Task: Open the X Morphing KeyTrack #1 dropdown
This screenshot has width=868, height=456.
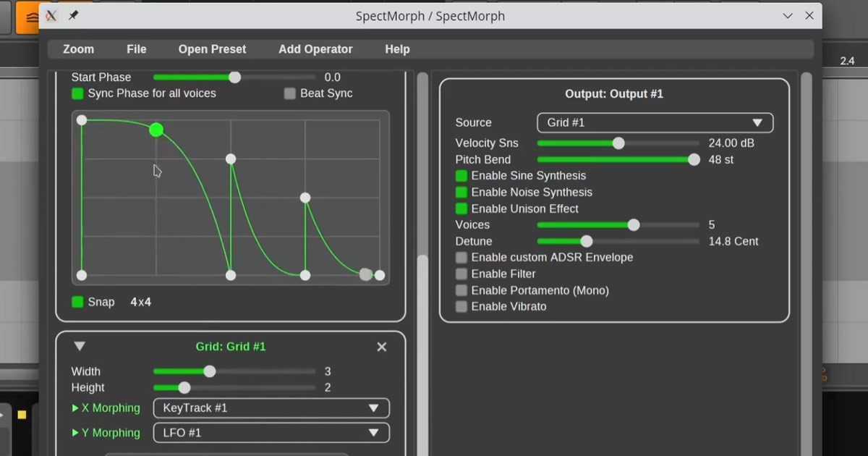Action: [x=271, y=408]
